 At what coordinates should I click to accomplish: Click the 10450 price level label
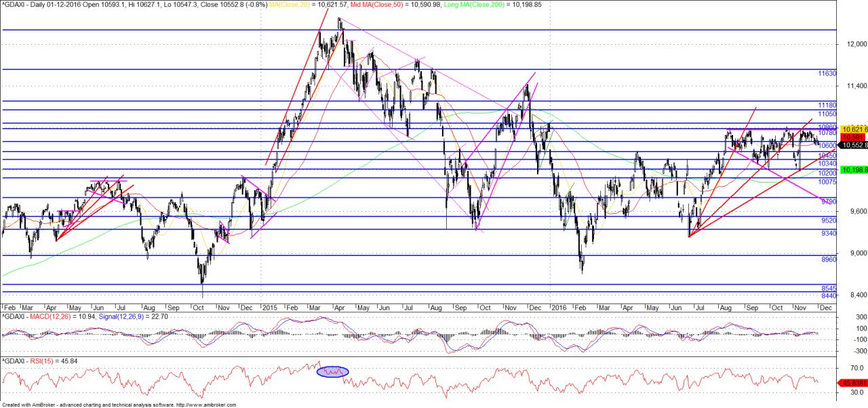[827, 155]
